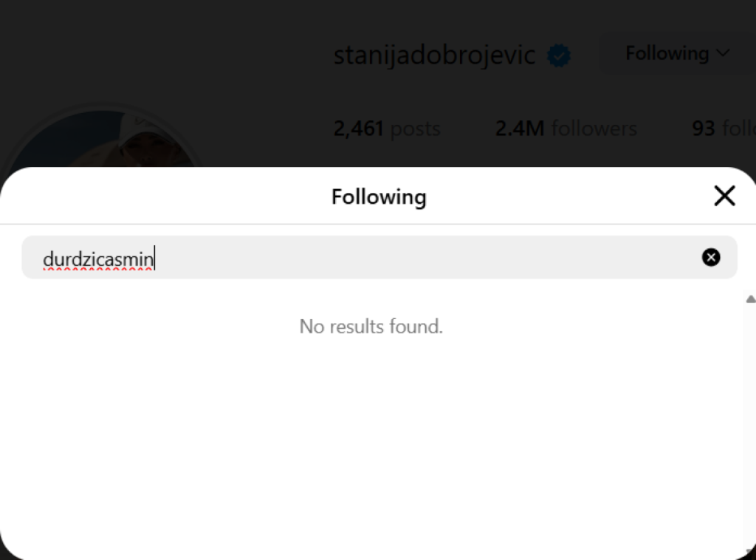The height and width of the screenshot is (560, 756).
Task: Click the No results found message
Action: point(371,326)
